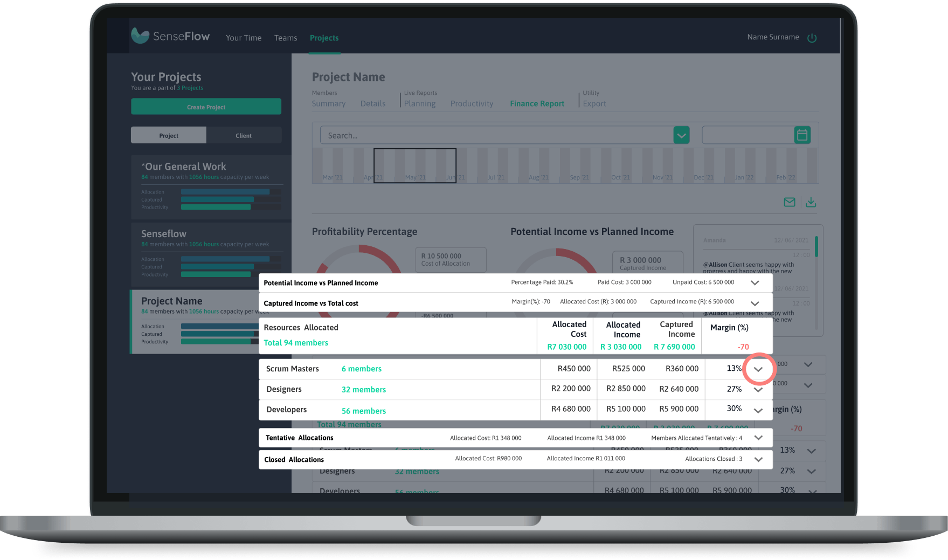Click the email report envelope icon
This screenshot has height=560, width=948.
pyautogui.click(x=789, y=202)
